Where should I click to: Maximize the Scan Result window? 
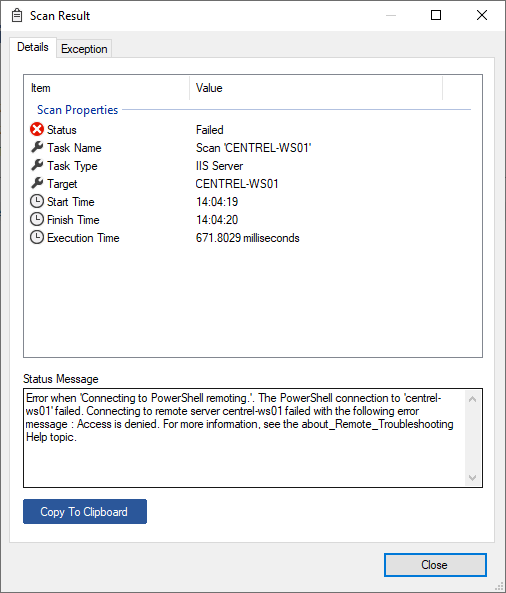click(x=436, y=15)
